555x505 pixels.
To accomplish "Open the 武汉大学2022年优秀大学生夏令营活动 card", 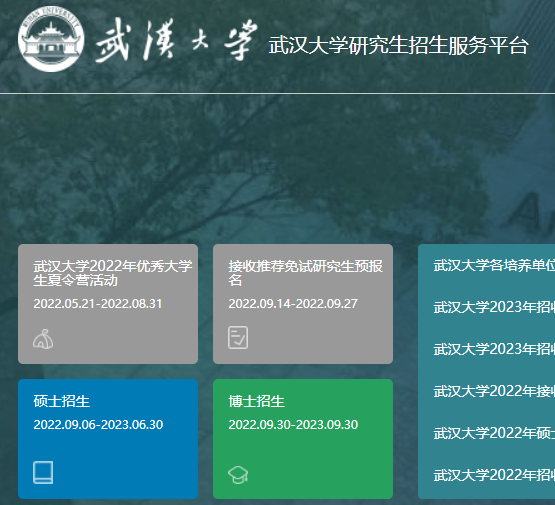I will [x=108, y=304].
